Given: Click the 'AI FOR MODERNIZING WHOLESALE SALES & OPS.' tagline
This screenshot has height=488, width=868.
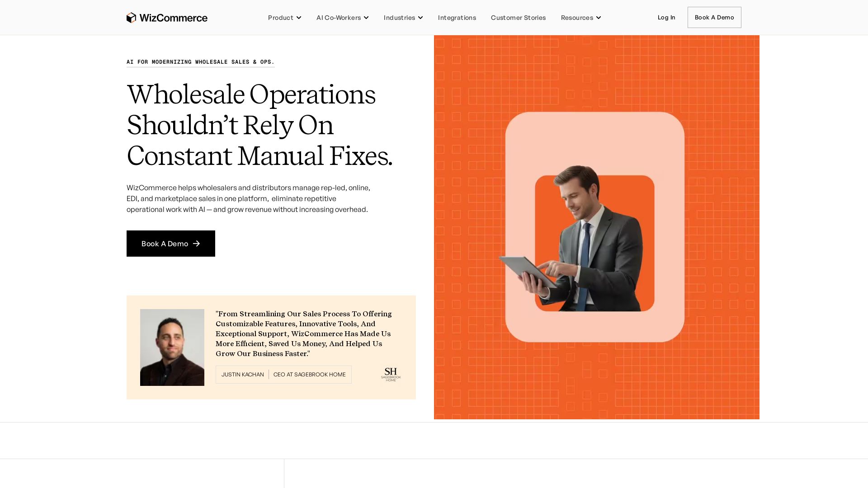Looking at the screenshot, I should [201, 62].
